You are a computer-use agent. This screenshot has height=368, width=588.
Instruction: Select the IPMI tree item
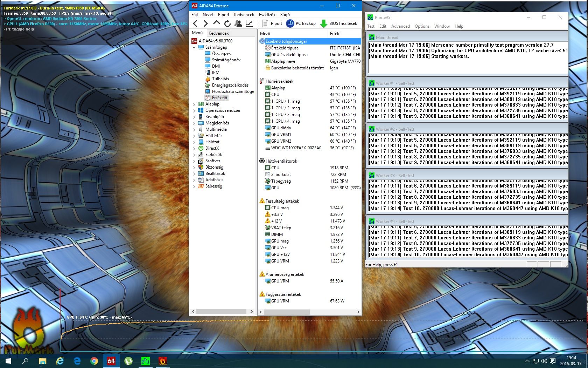[x=216, y=73]
